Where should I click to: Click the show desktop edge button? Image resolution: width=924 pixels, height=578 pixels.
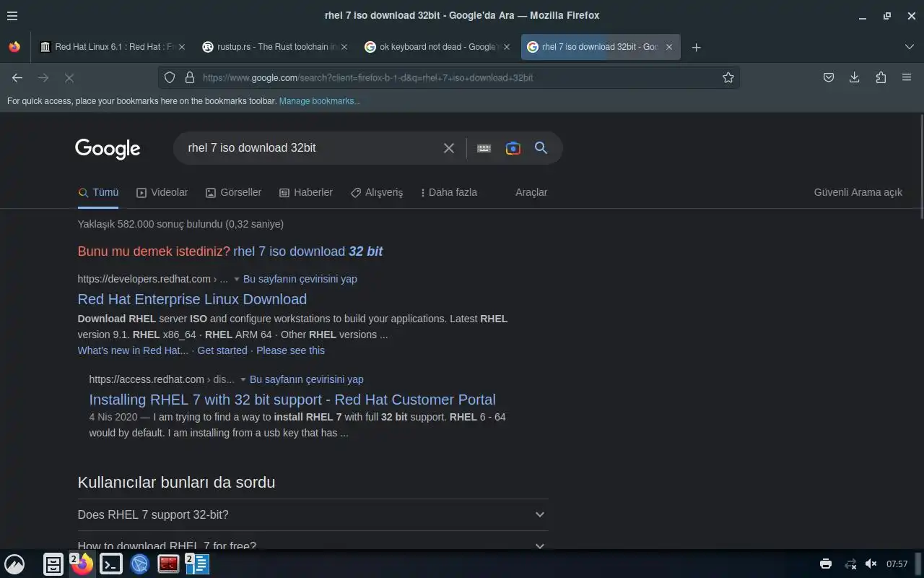point(918,564)
